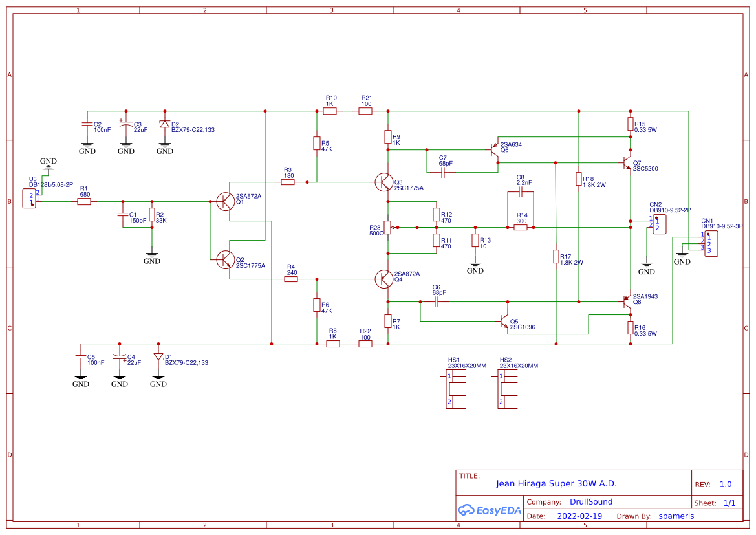The width and height of the screenshot is (756, 535).
Task: Select the date 2022-02-19 in title block
Action: pos(579,516)
